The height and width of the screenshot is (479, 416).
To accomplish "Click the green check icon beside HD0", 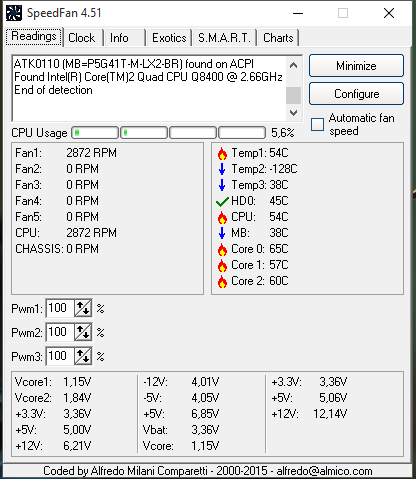I will coord(222,201).
